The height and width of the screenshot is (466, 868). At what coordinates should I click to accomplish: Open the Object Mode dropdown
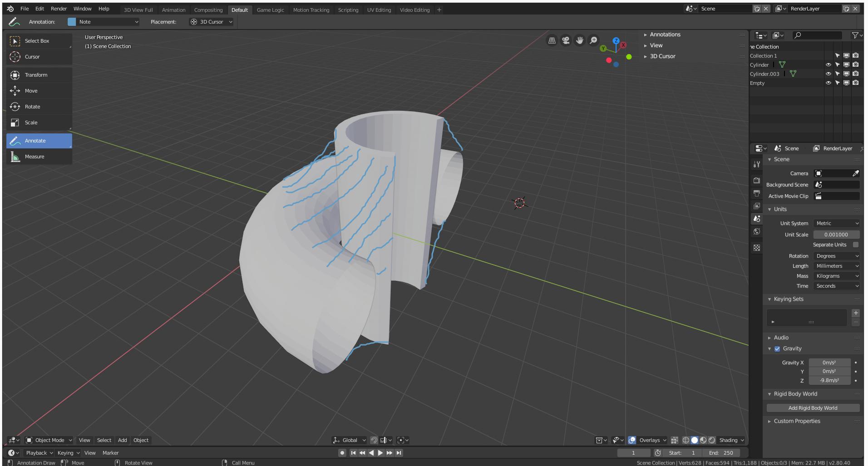click(49, 440)
